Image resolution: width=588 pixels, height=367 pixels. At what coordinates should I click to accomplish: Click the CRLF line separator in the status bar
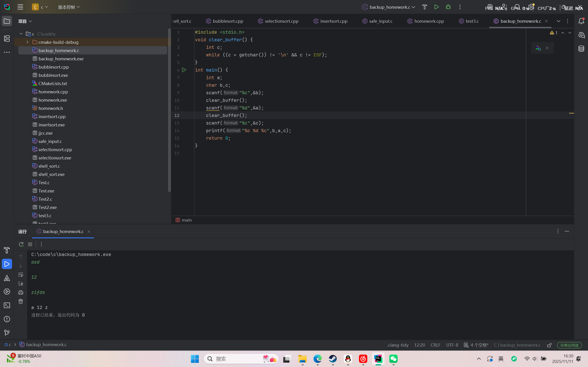(435, 345)
